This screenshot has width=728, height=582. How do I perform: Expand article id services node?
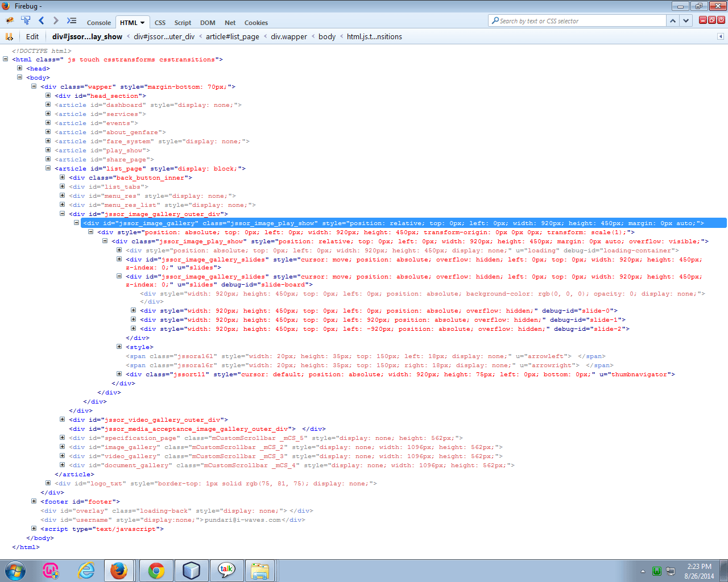point(48,114)
